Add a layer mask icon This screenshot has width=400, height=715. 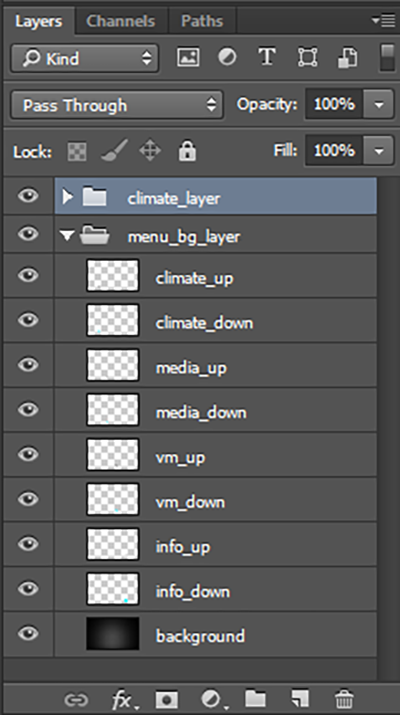166,699
